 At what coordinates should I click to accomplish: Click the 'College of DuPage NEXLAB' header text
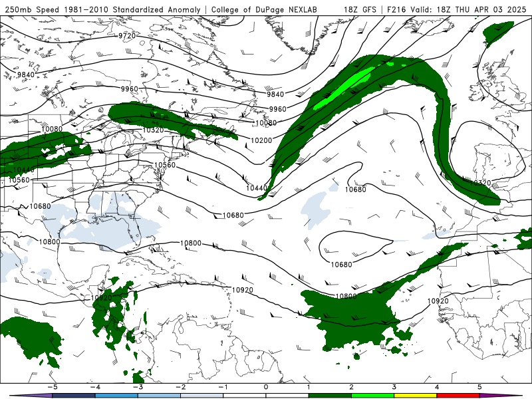click(x=264, y=9)
